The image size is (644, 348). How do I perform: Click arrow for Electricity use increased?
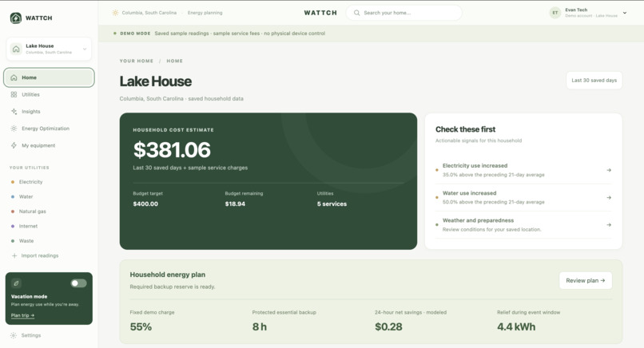click(609, 170)
